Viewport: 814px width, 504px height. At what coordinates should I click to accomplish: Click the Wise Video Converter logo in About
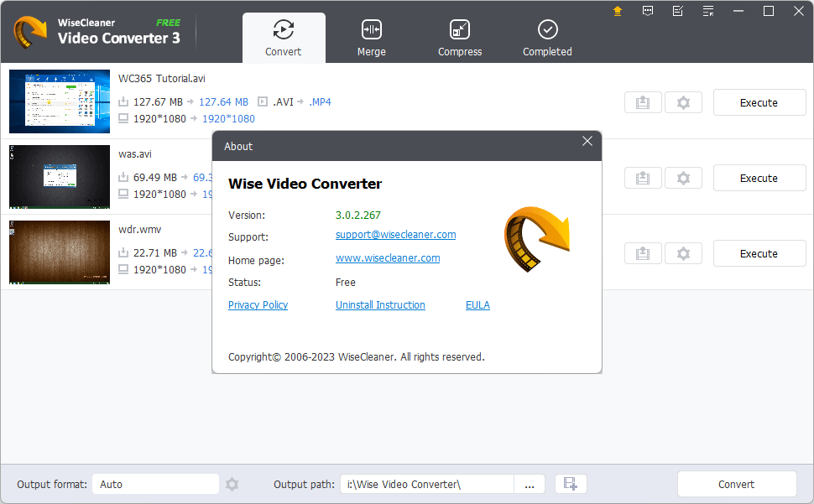(537, 239)
